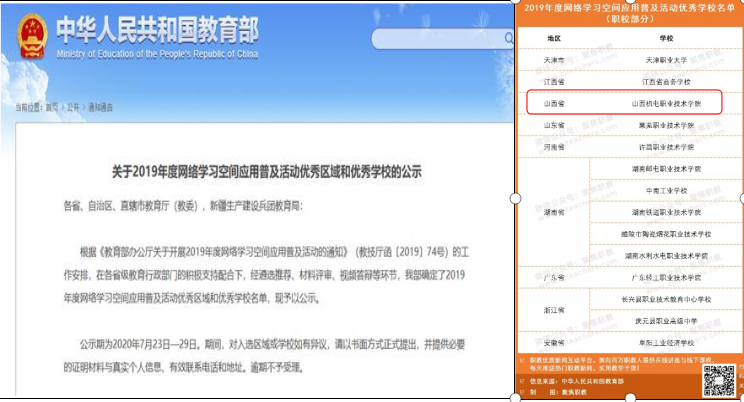744x402 pixels.
Task: Select the 长兴县职业技术教育中心学校 cell
Action: tap(666, 299)
